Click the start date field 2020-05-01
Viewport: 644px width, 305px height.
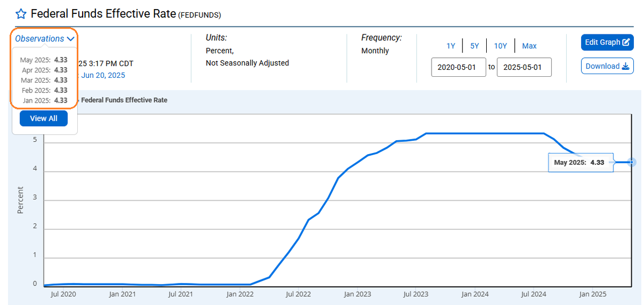coord(459,67)
